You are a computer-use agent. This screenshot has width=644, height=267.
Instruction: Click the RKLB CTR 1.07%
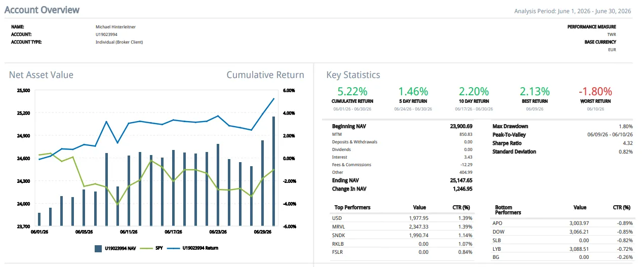tap(464, 244)
